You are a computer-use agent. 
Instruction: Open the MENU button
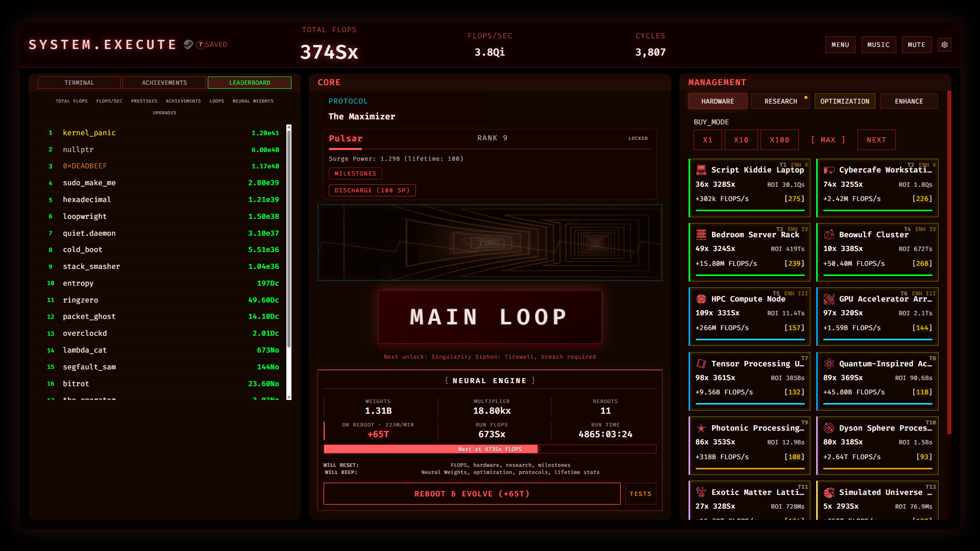pyautogui.click(x=840, y=45)
